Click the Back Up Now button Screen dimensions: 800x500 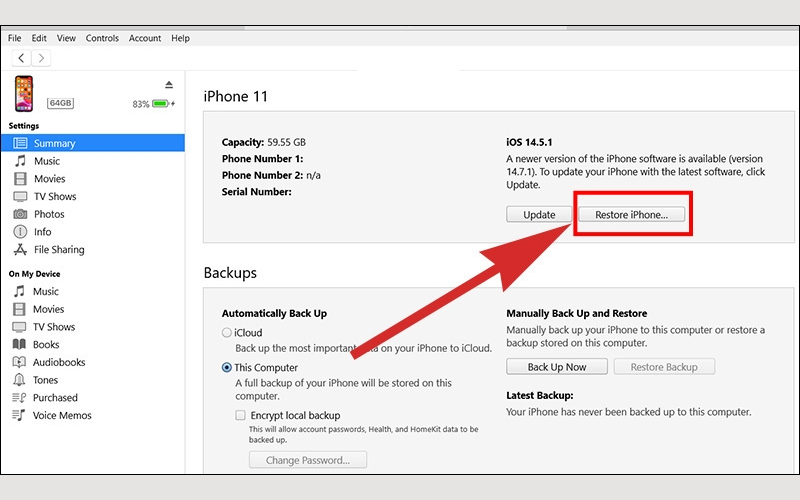point(557,367)
